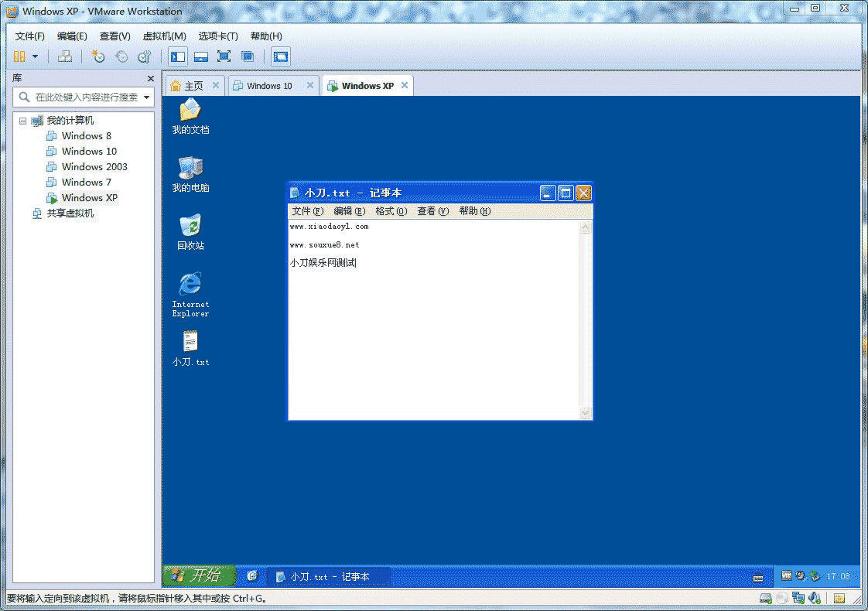Click the XP language bar keyboard icon

click(758, 578)
